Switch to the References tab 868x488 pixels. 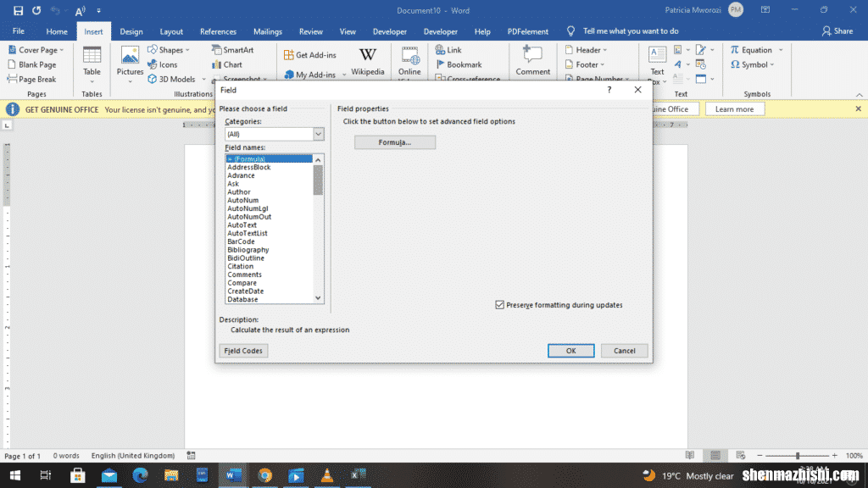click(x=218, y=31)
